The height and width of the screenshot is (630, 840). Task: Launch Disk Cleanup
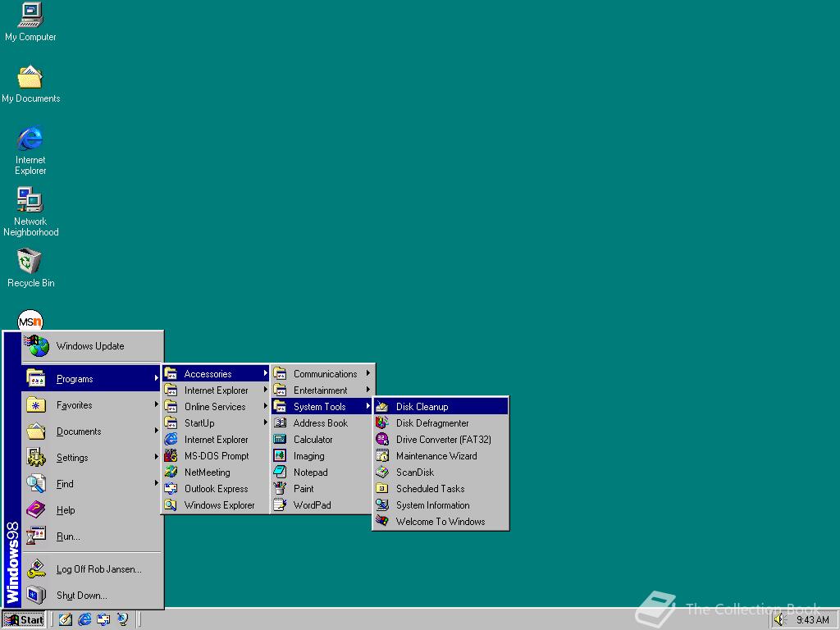coord(441,407)
